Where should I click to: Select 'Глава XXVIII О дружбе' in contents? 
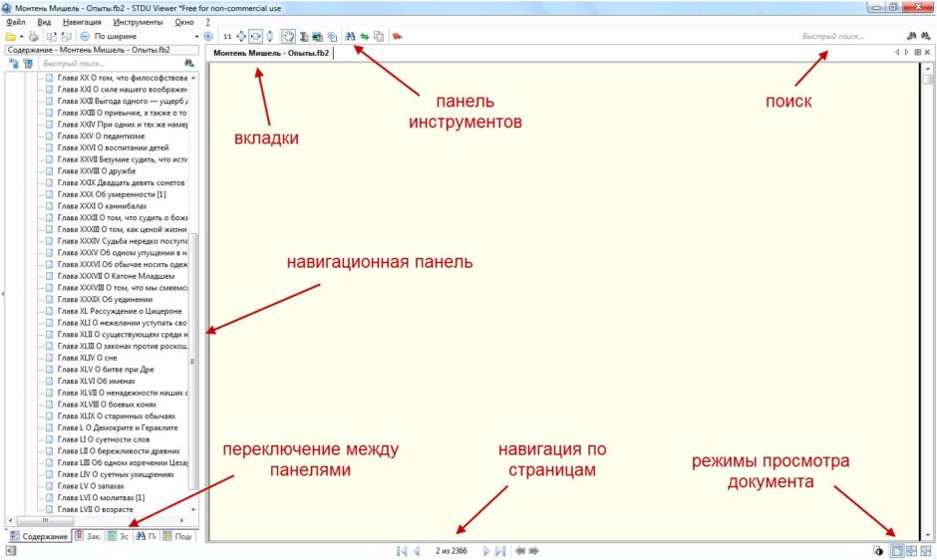pyautogui.click(x=98, y=170)
